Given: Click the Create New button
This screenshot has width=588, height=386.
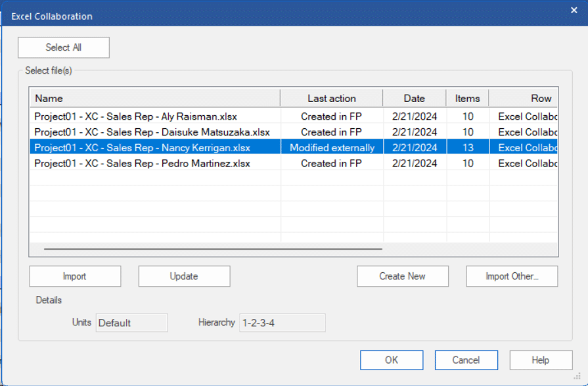Looking at the screenshot, I should (x=402, y=276).
